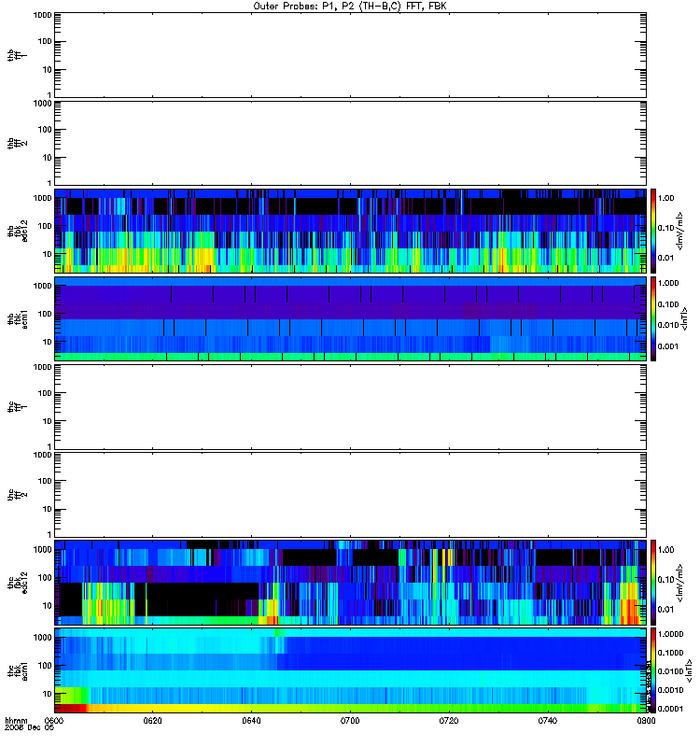
Task: Click the 'thb fff 1' panel axis label
Action: click(17, 55)
